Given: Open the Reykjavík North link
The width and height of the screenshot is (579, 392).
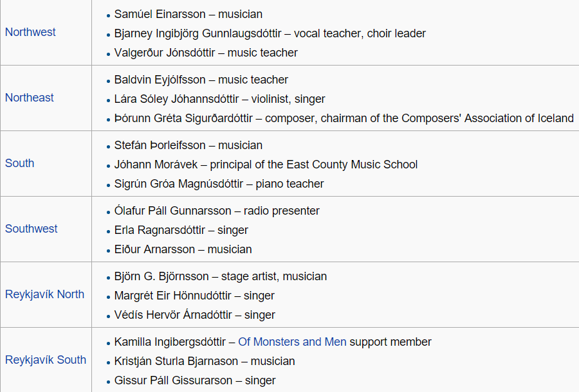Looking at the screenshot, I should pos(44,294).
